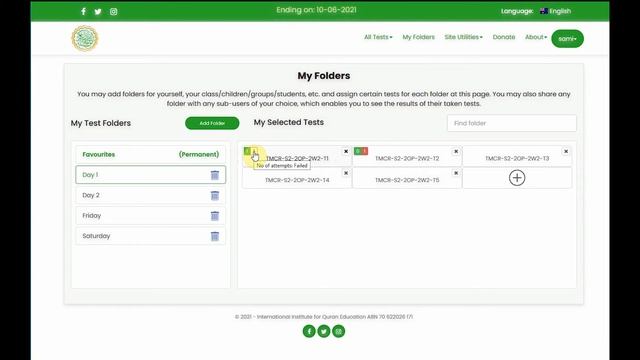Viewport: 640px width, 360px height.
Task: Focus the Find folder search field
Action: (512, 123)
